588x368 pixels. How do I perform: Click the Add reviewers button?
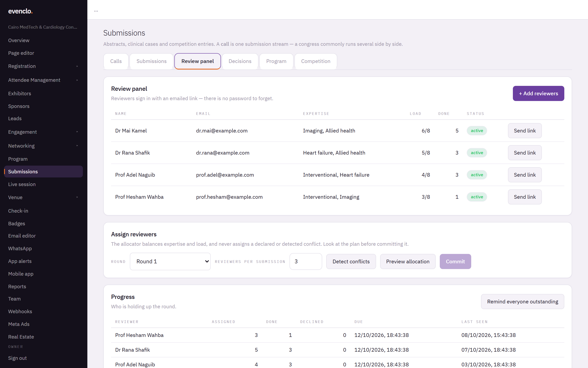click(x=538, y=93)
